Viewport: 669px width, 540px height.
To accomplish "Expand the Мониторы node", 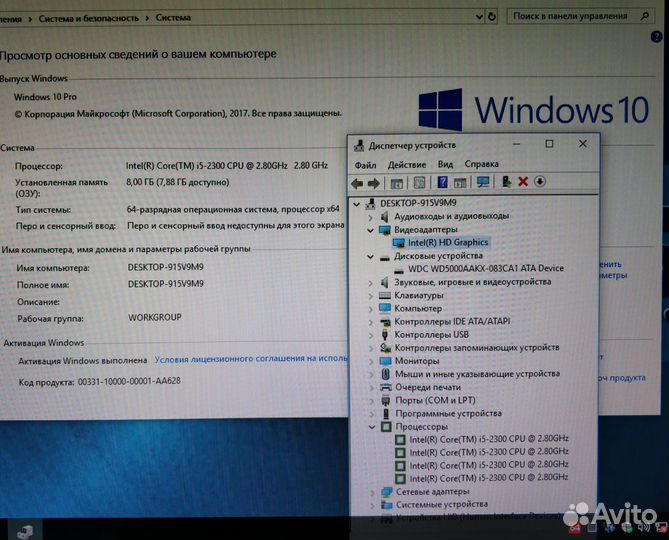I will click(371, 362).
